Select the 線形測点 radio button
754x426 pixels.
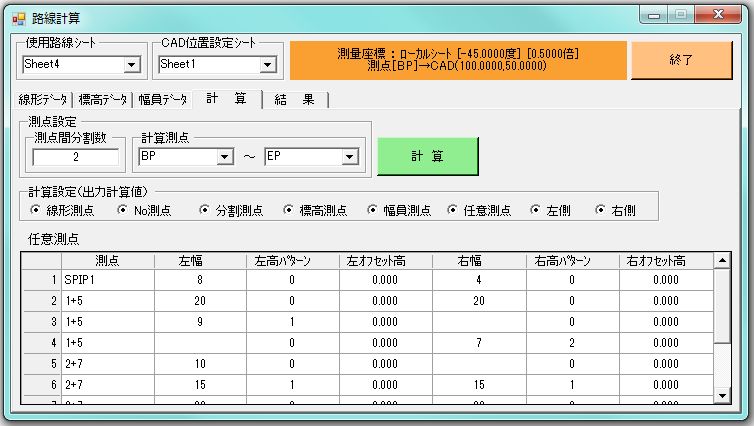point(36,210)
